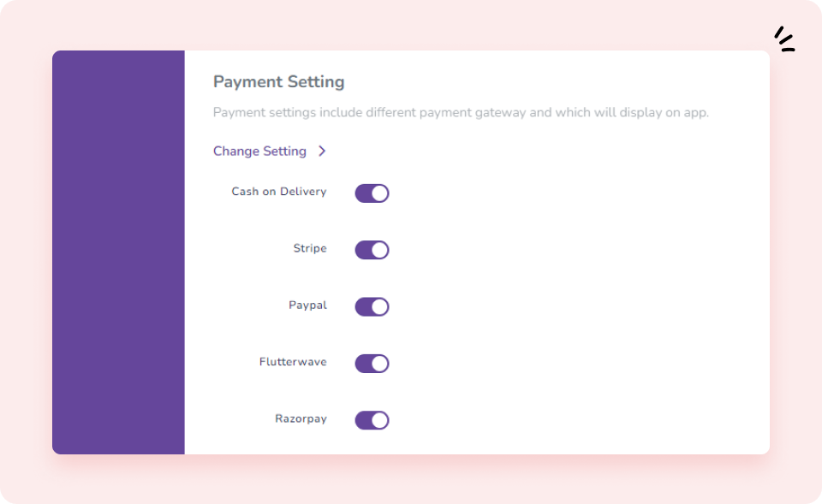Select the Stripe label text
The width and height of the screenshot is (822, 504).
[309, 248]
